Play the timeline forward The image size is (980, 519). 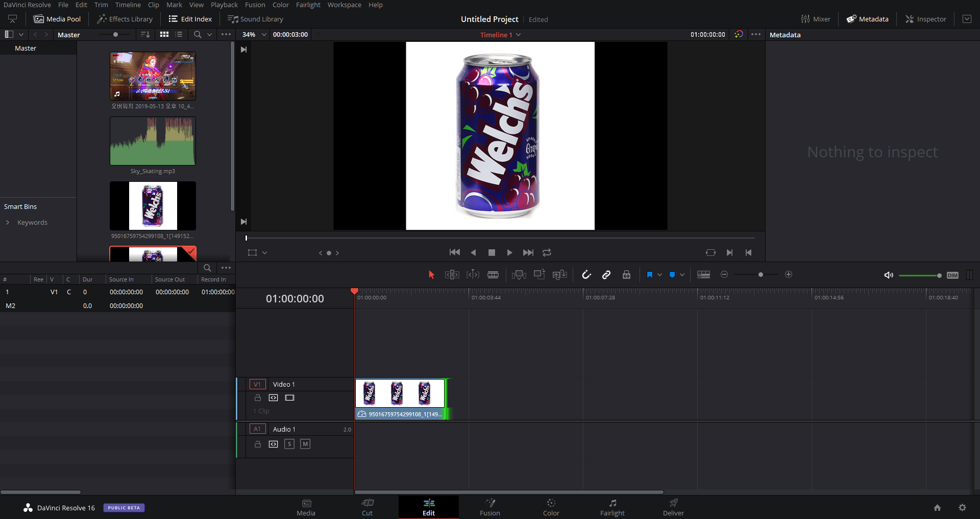coord(509,252)
